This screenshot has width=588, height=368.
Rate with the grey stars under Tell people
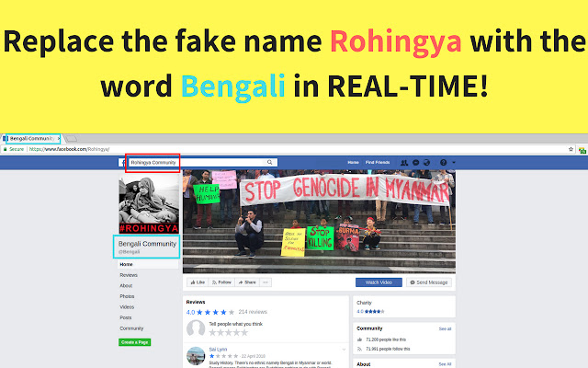[229, 332]
